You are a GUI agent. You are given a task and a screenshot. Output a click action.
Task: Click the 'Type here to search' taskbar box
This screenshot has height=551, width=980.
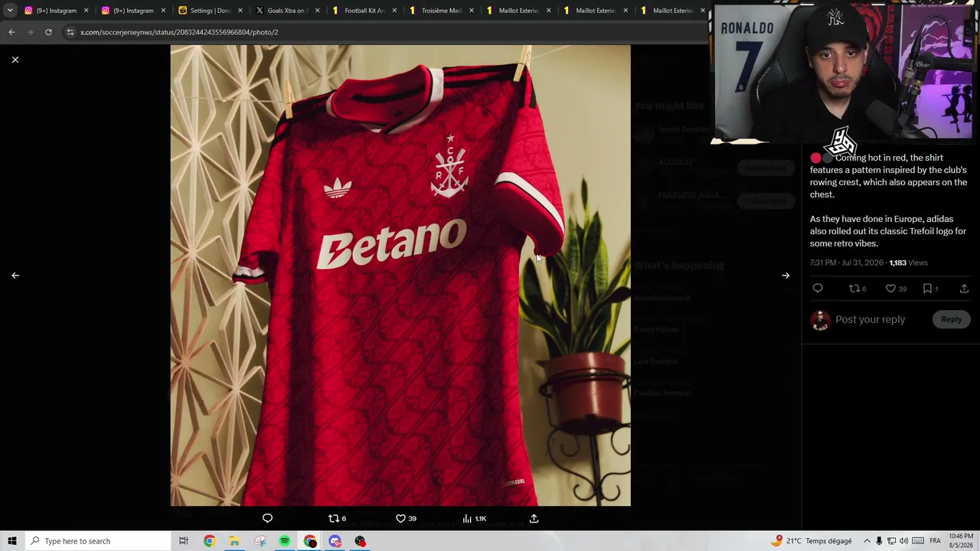click(100, 541)
